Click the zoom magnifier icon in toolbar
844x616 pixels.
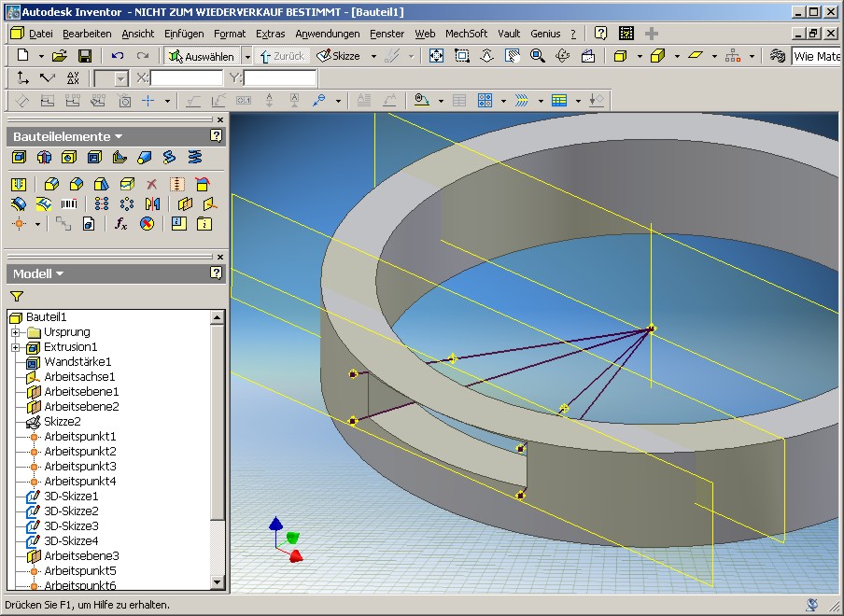click(x=537, y=56)
